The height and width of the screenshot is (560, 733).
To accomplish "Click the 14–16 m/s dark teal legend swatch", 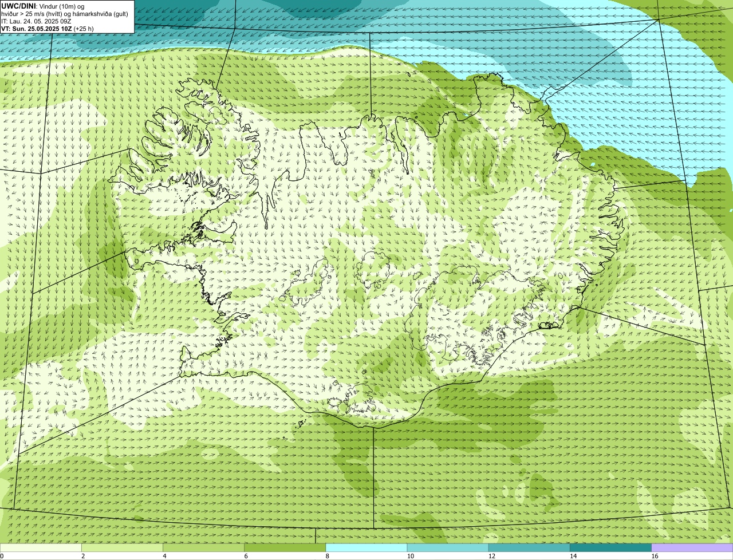I will point(610,547).
